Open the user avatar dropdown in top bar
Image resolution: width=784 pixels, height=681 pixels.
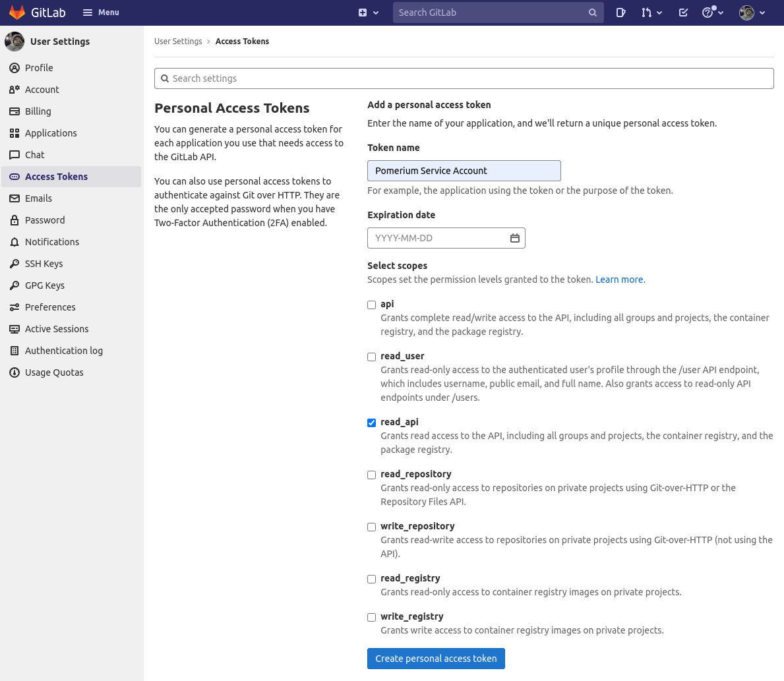pyautogui.click(x=752, y=13)
